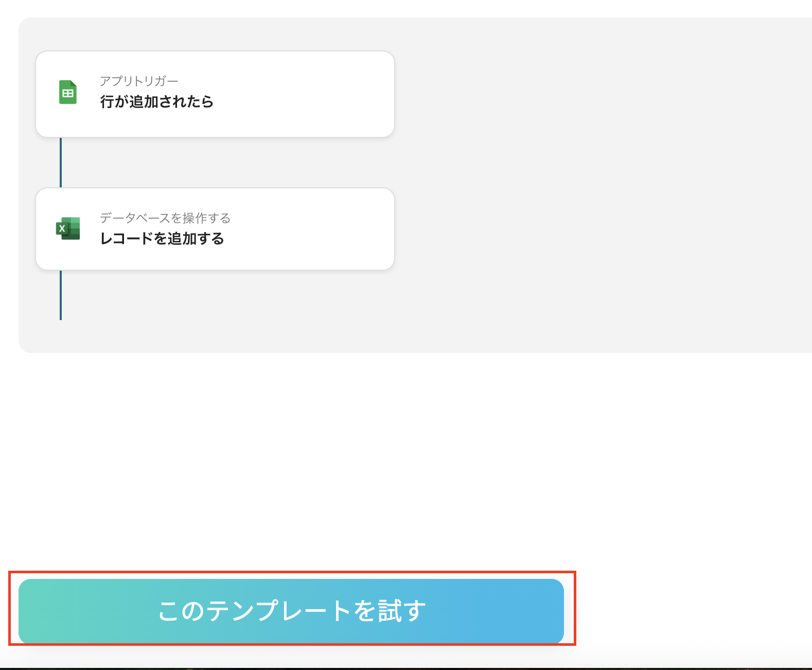The width and height of the screenshot is (812, 670).
Task: Click the white X letter on the Excel icon
Action: (x=62, y=229)
